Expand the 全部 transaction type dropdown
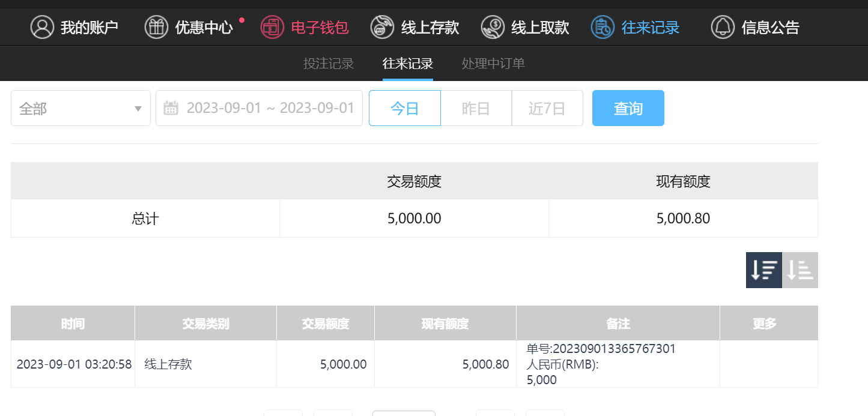Image resolution: width=868 pixels, height=416 pixels. click(x=80, y=109)
